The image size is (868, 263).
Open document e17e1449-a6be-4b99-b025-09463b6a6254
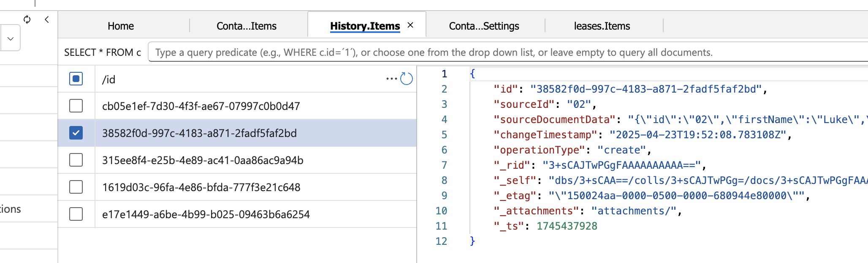click(x=206, y=214)
